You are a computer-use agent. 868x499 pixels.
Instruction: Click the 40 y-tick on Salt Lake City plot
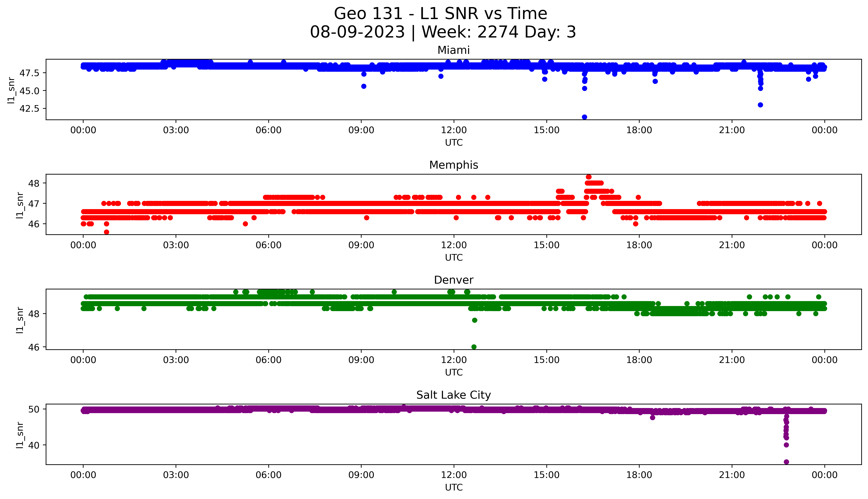[34, 445]
